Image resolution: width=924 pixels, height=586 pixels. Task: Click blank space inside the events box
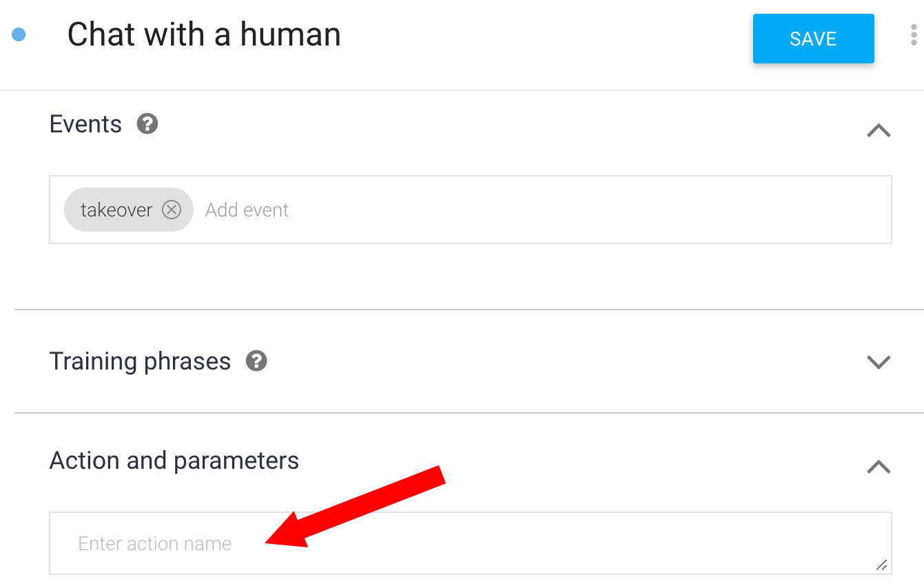[586, 210]
